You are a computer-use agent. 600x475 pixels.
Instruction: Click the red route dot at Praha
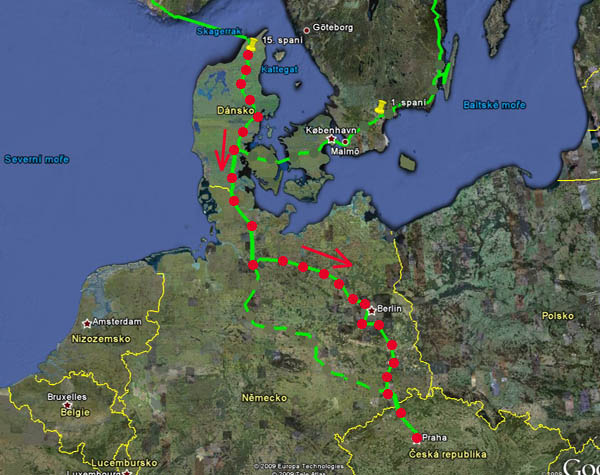pyautogui.click(x=416, y=438)
